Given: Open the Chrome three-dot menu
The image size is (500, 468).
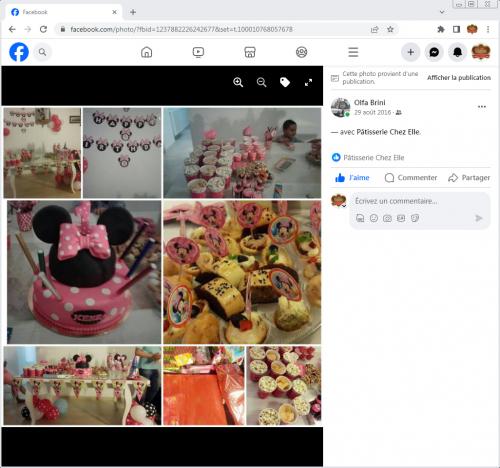Looking at the screenshot, I should 488,29.
